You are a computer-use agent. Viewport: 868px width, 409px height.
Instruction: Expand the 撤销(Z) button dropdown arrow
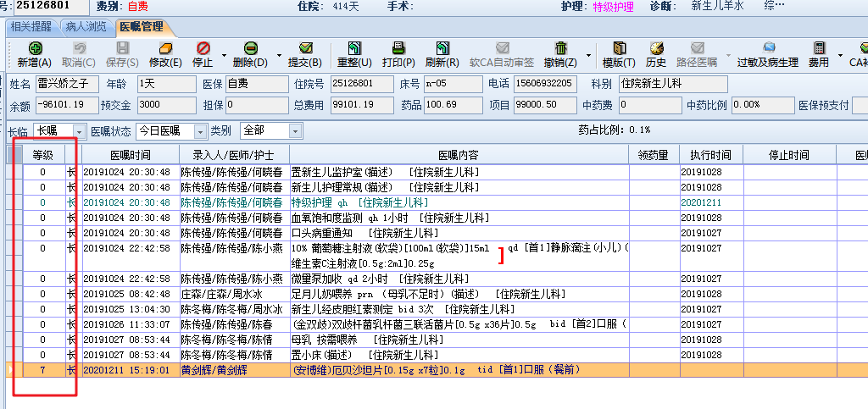(x=587, y=55)
